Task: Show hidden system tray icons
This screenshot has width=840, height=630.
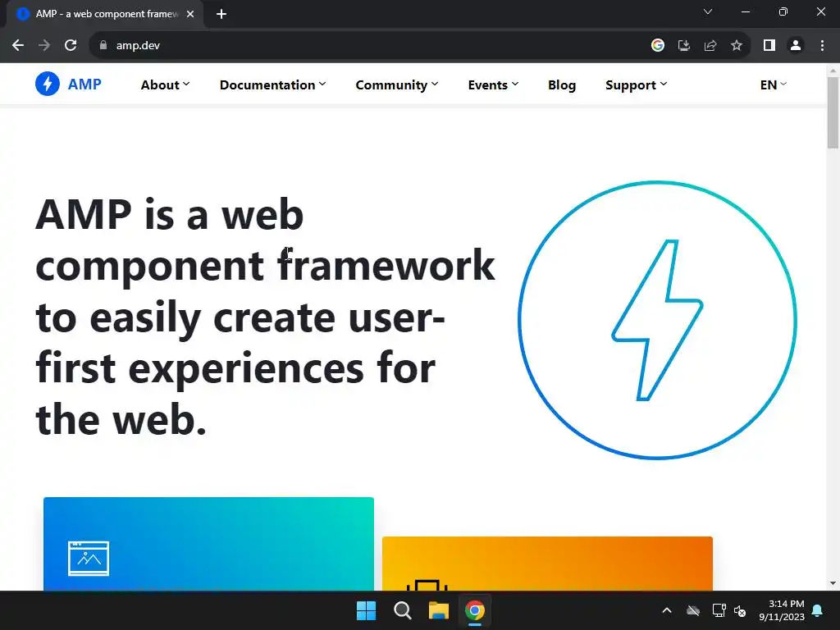Action: [667, 610]
